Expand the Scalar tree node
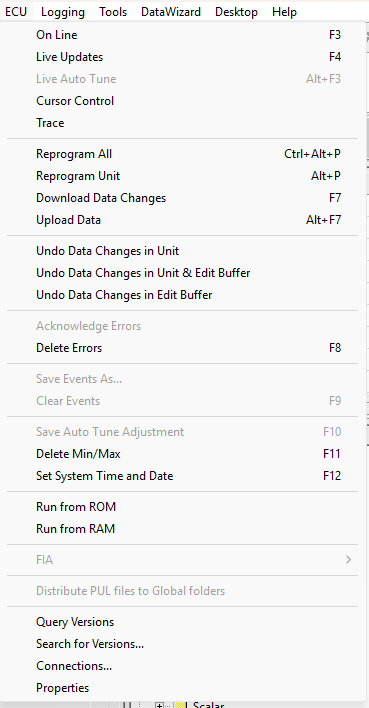Viewport: 369px width, 708px height. [x=159, y=705]
